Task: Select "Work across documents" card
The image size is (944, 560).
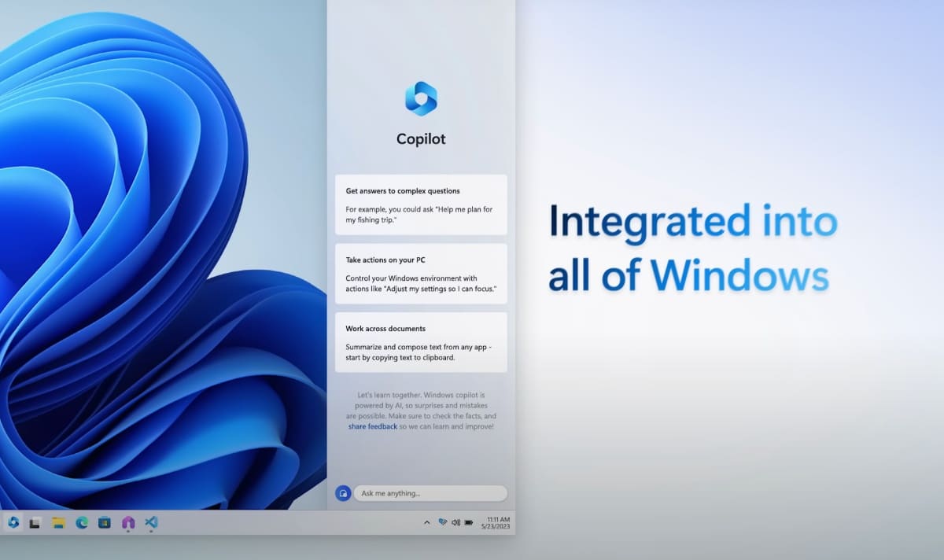Action: click(421, 342)
